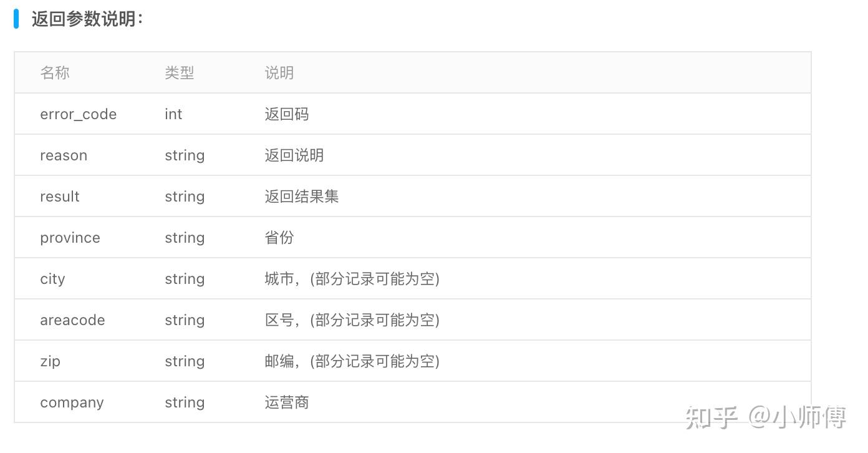Click the 说明 column header
Screen dimensions: 868x453
point(279,73)
